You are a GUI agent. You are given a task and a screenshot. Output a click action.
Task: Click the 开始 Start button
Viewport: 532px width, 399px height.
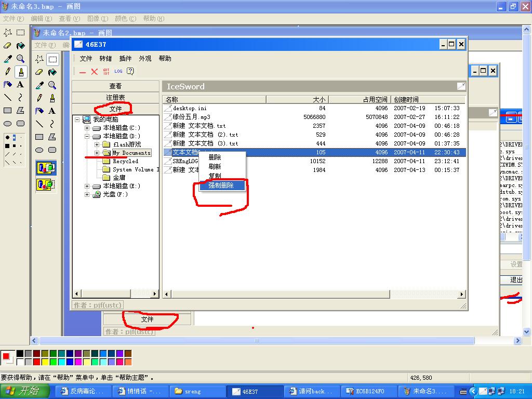click(x=25, y=391)
